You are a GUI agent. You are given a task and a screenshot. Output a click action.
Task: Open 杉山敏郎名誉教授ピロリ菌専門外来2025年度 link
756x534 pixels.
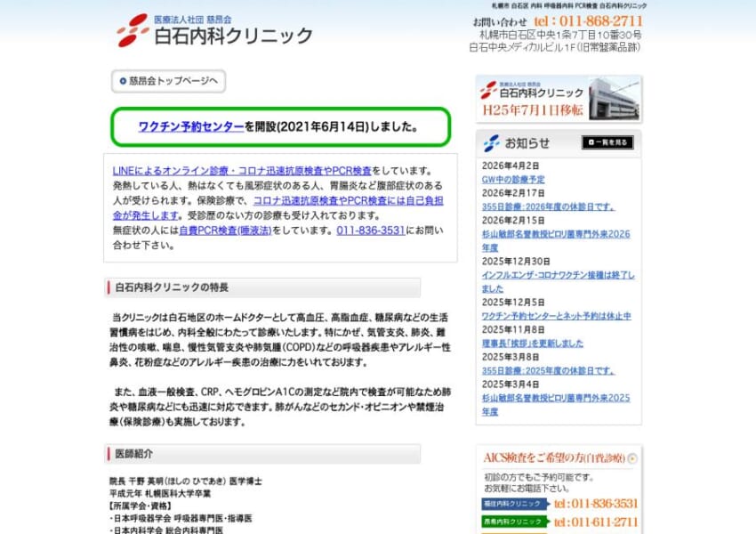click(x=555, y=405)
